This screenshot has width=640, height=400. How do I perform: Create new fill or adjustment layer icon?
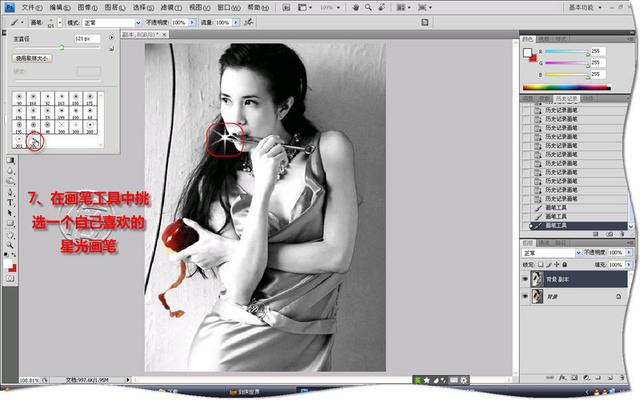586,378
